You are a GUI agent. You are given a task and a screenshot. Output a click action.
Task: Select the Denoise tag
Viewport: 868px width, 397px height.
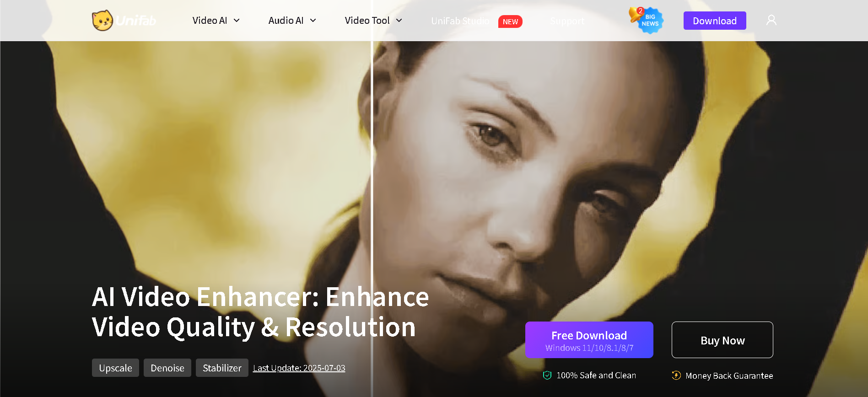click(x=167, y=368)
